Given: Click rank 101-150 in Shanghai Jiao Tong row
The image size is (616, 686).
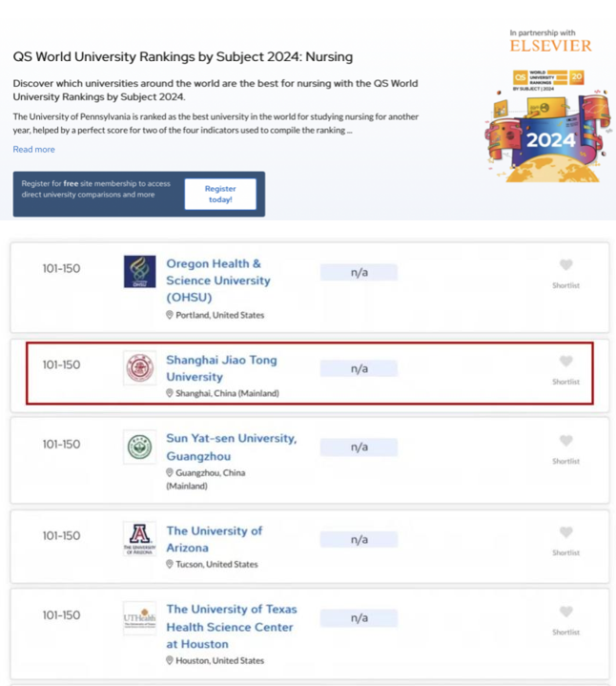Looking at the screenshot, I should point(61,364).
